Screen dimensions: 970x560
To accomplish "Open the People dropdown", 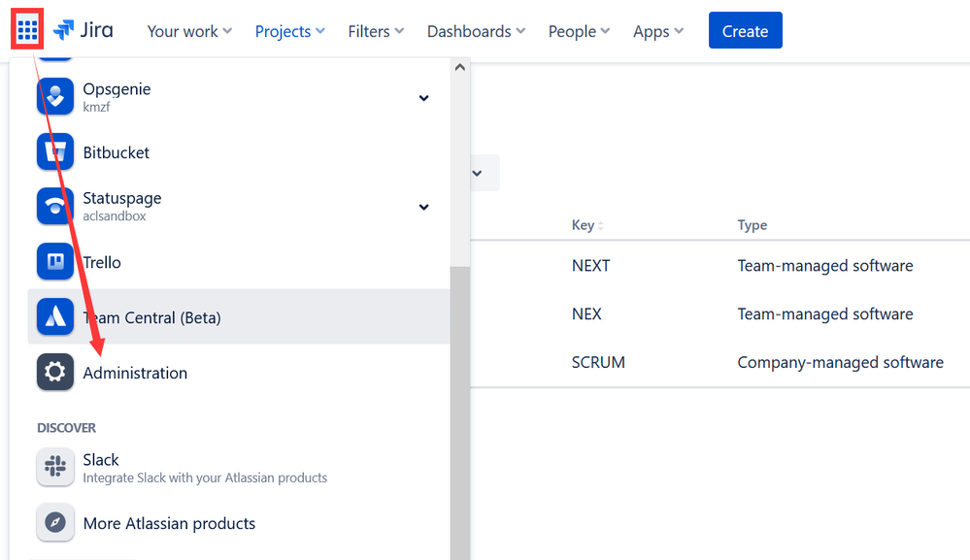I will [579, 31].
